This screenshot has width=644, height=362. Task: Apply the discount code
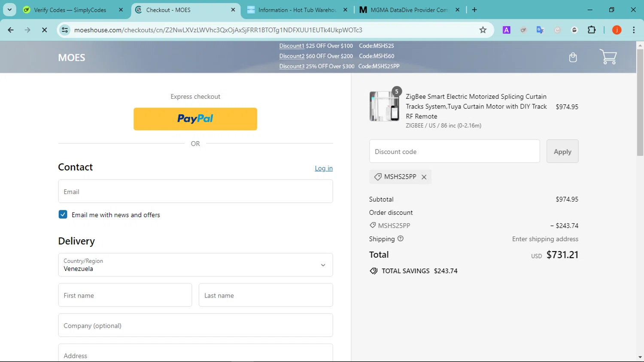pyautogui.click(x=562, y=151)
